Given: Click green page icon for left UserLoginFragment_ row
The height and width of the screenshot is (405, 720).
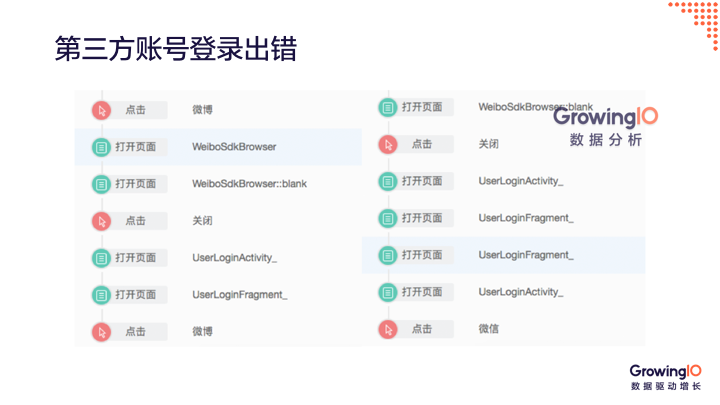Looking at the screenshot, I should click(100, 294).
